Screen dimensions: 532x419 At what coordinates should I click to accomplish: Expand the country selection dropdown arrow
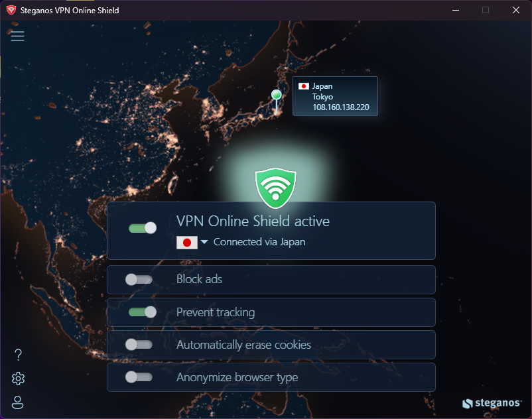click(204, 242)
